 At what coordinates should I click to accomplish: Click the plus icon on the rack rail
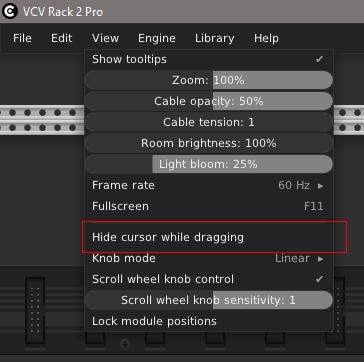tap(125, 344)
